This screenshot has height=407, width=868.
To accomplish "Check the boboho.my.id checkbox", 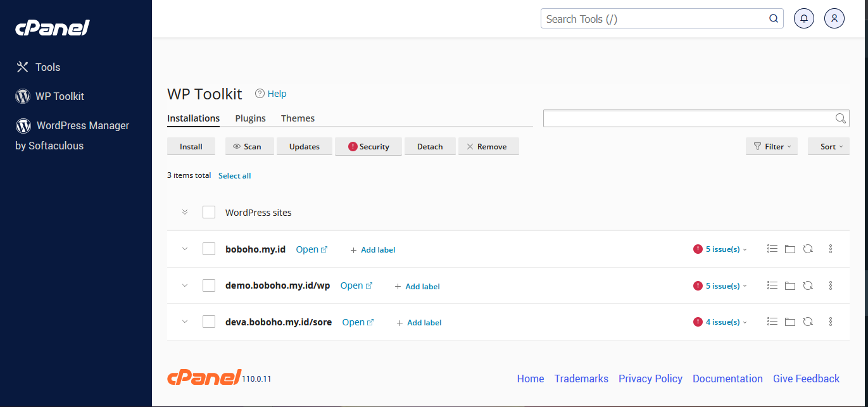I will click(209, 249).
